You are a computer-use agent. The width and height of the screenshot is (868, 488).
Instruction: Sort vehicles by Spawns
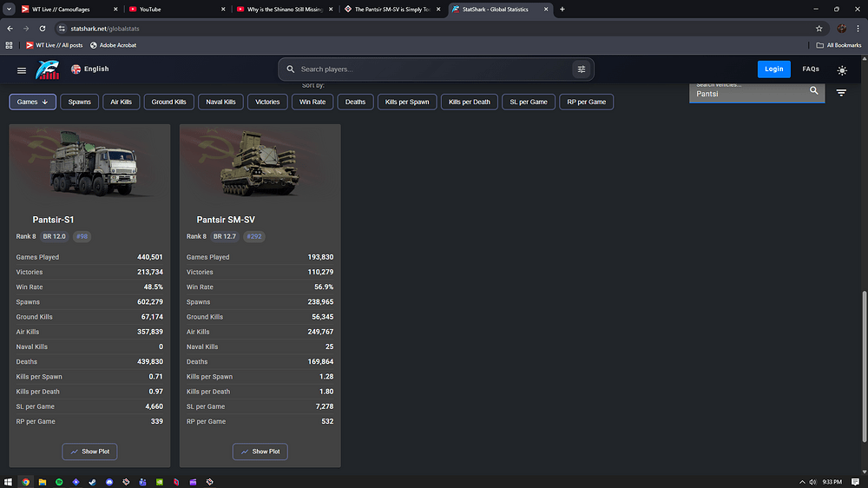point(79,102)
